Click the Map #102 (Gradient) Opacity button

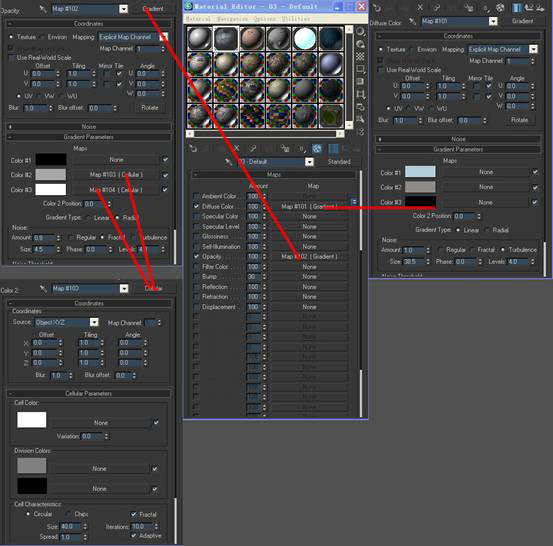click(x=309, y=256)
